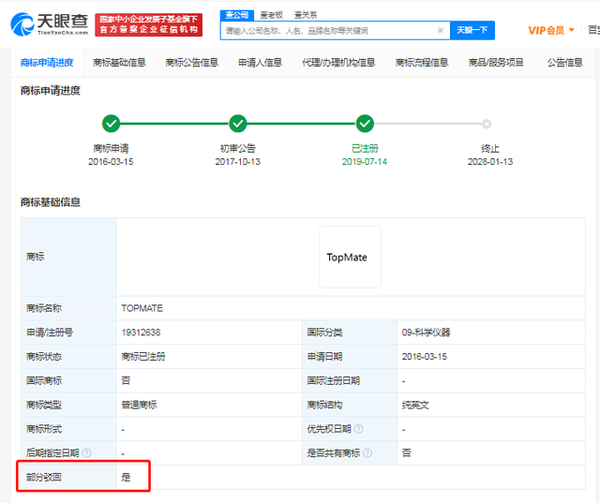Click the 已注册 green checkmark step
The width and height of the screenshot is (600, 503).
pos(365,124)
